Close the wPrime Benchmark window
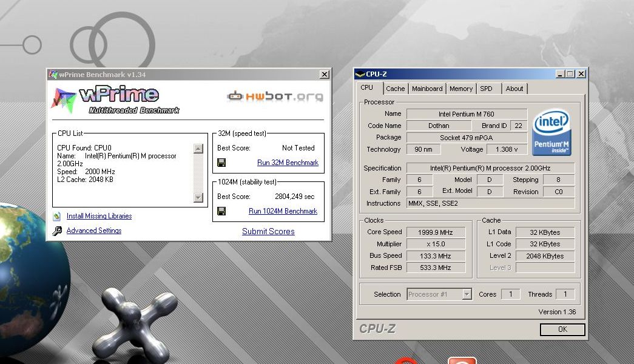Screen dimensions: 634x364 pos(324,75)
